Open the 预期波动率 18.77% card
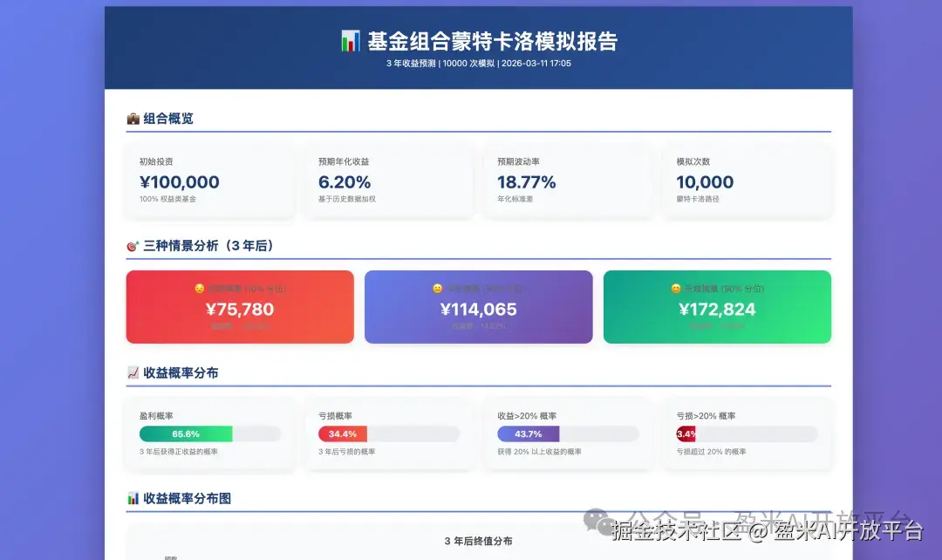The width and height of the screenshot is (942, 560). coord(567,178)
